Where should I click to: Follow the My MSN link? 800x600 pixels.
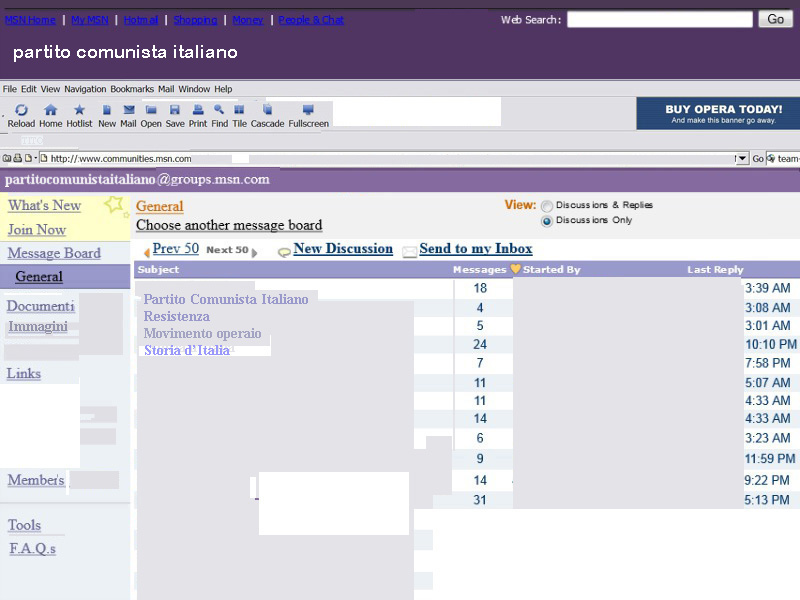90,20
